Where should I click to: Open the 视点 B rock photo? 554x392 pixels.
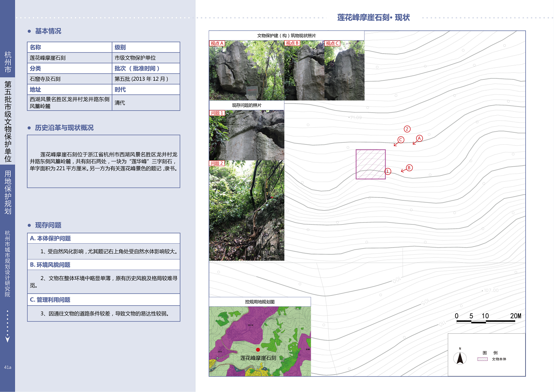tap(304, 70)
